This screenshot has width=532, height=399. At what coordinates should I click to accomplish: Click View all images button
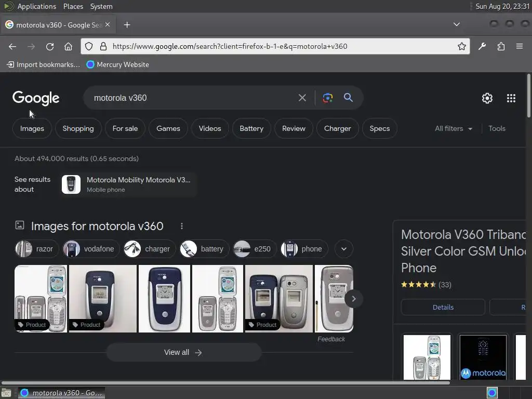click(184, 353)
